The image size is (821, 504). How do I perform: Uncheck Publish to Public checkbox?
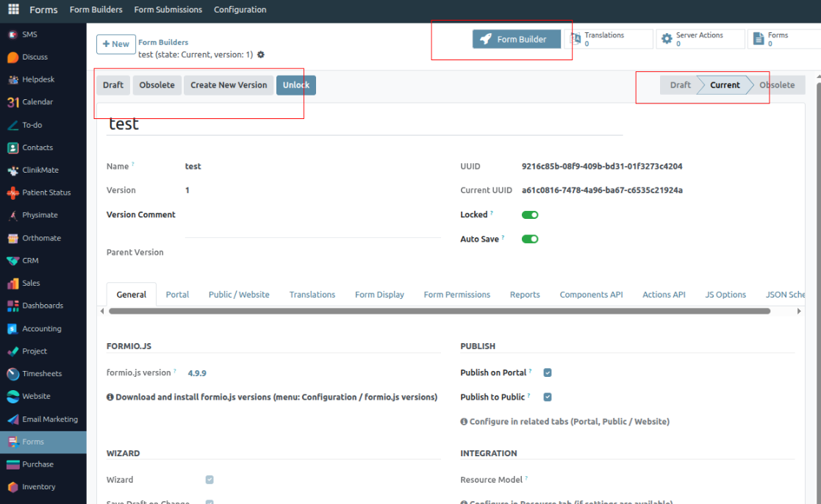pyautogui.click(x=548, y=397)
